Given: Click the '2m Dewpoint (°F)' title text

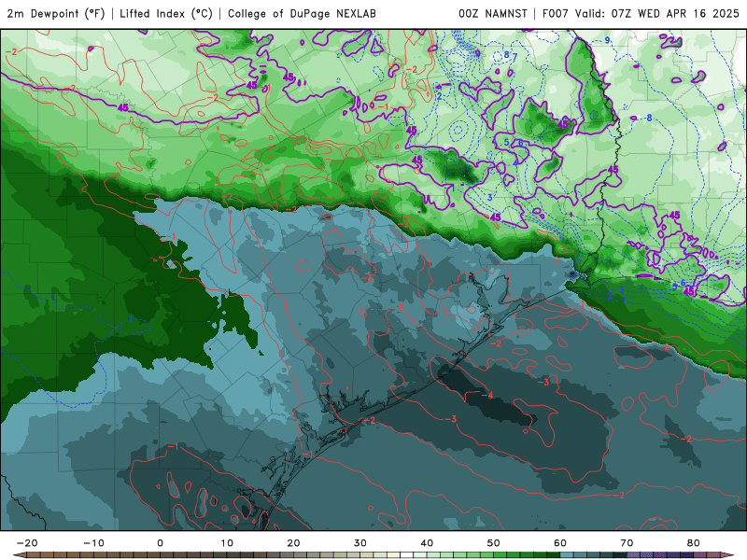Looking at the screenshot, I should coord(56,14).
